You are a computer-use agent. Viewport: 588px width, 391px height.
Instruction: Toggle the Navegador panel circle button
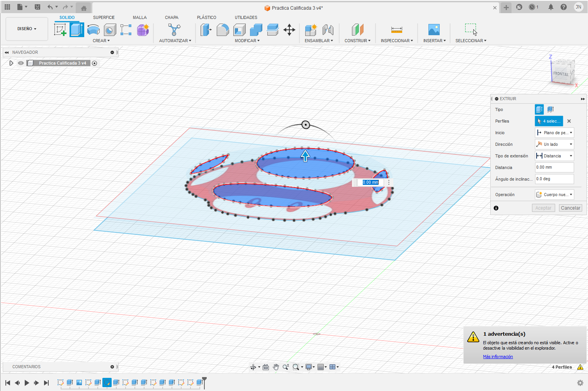pyautogui.click(x=112, y=52)
